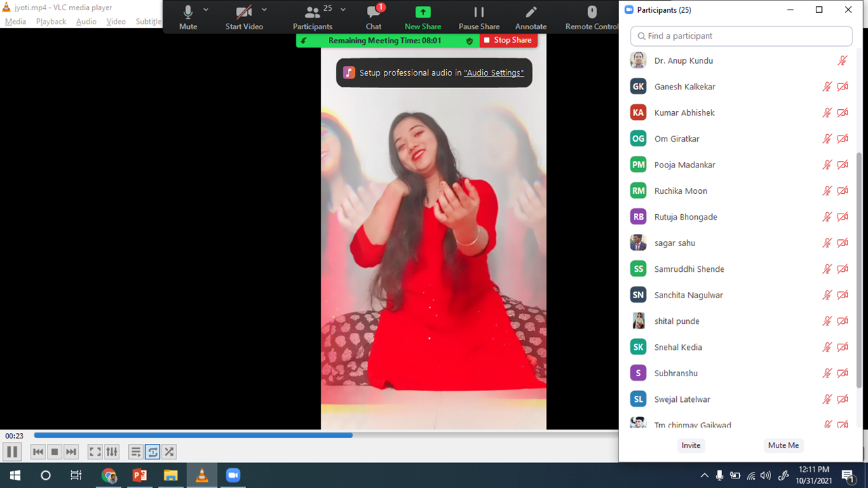Open Chrome from the taskbar

[108, 475]
